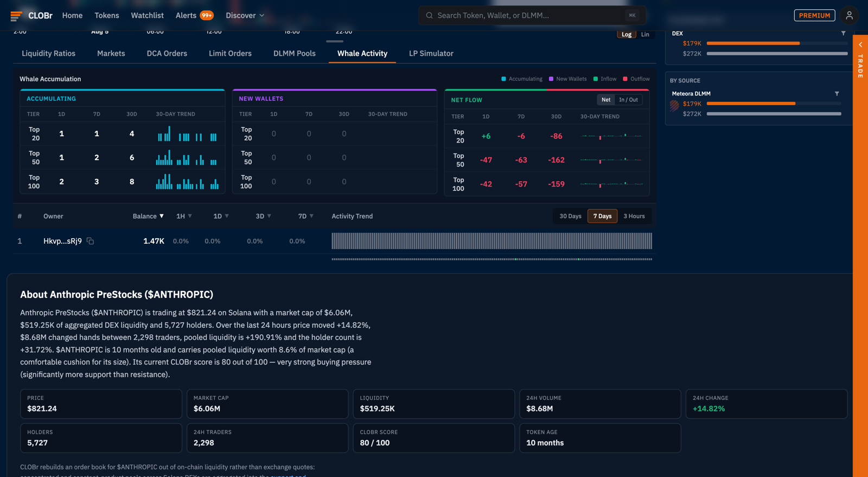The image size is (868, 477).
Task: Sort by Balance column arrow
Action: (x=162, y=216)
